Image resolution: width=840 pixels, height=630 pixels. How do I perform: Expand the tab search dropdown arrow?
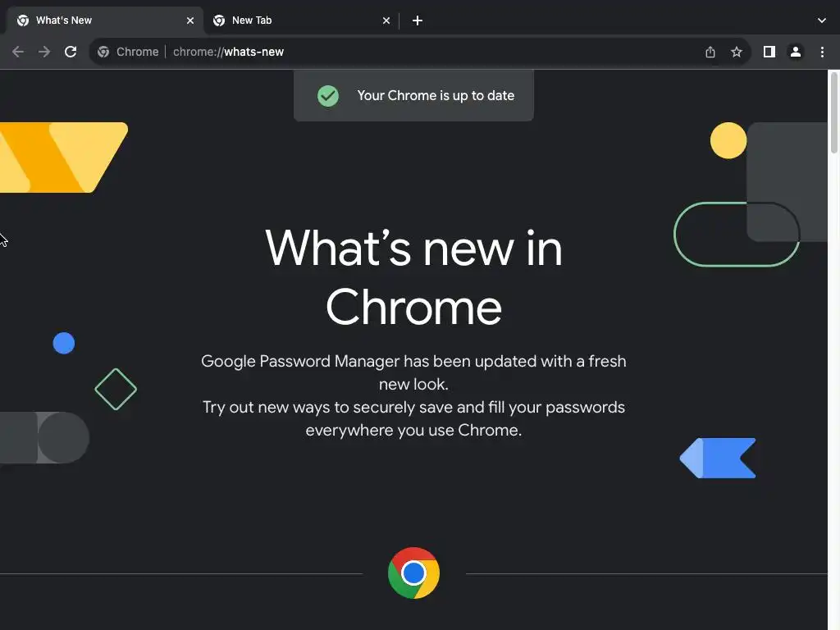(821, 21)
